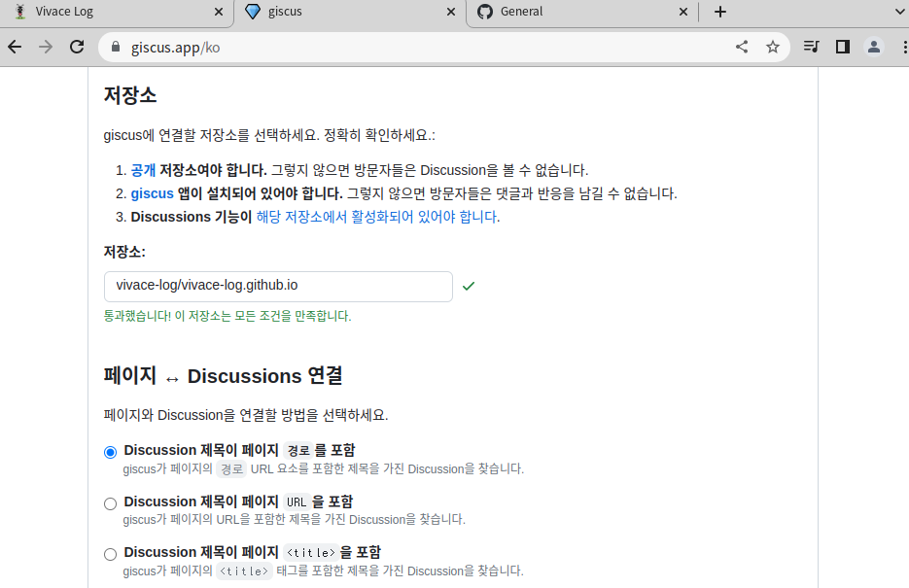Select radio: title contains page <title>
The height and width of the screenshot is (588, 909).
pyautogui.click(x=110, y=554)
